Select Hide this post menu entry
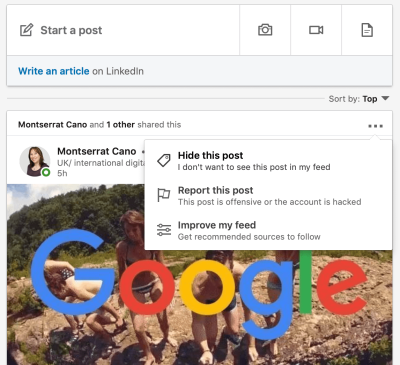Viewport: 400px width, 365px height. 268,161
